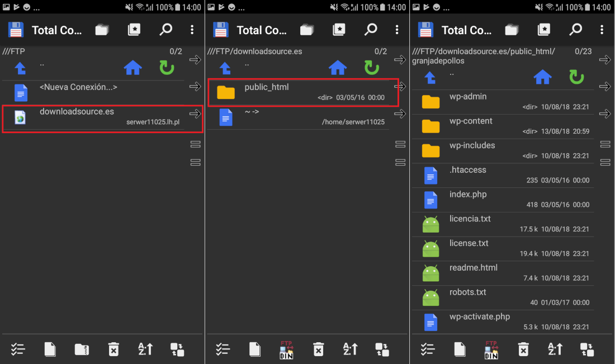Tap zip folder icon in left panel toolbar
This screenshot has width=615, height=364.
pyautogui.click(x=82, y=349)
